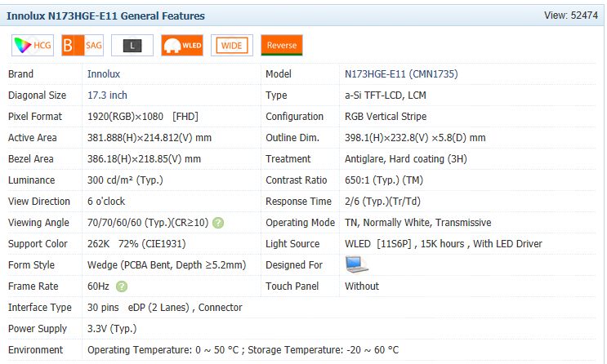Click the Touch Panel label

pos(292,286)
